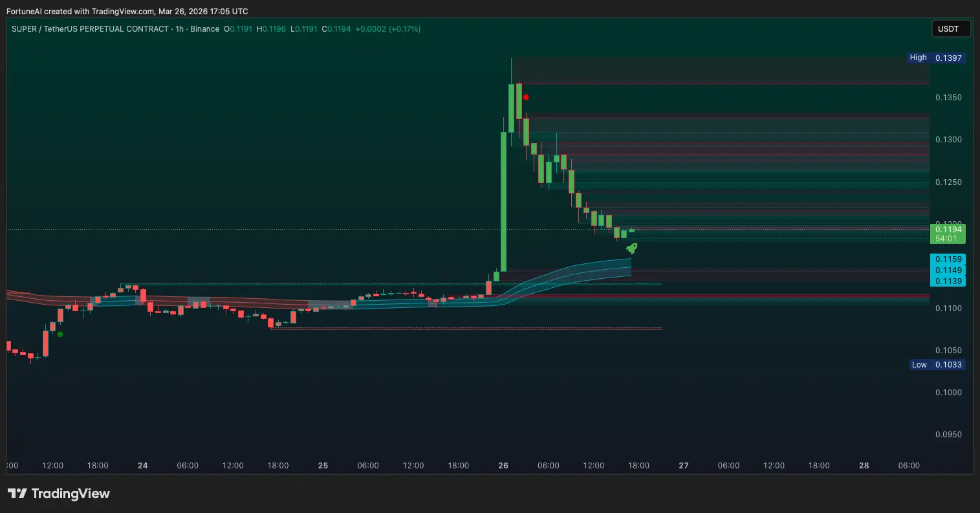Click the date label 27 on time axis
The width and height of the screenshot is (980, 513).
click(684, 466)
